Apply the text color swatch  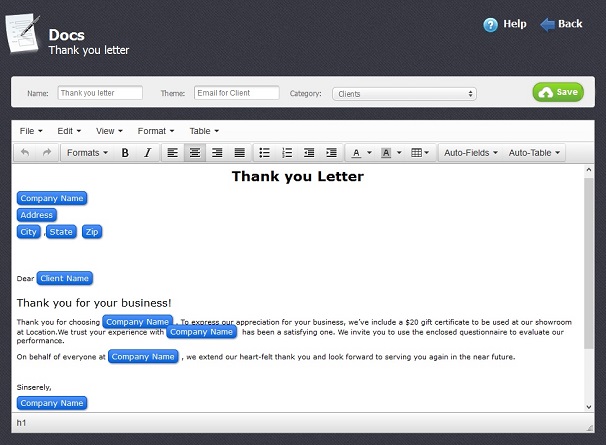pos(356,153)
